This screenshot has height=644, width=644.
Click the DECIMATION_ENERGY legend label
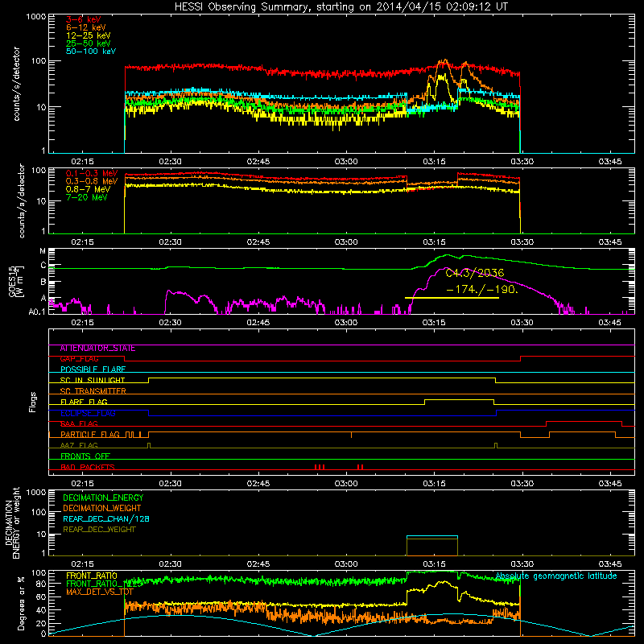pyautogui.click(x=103, y=497)
